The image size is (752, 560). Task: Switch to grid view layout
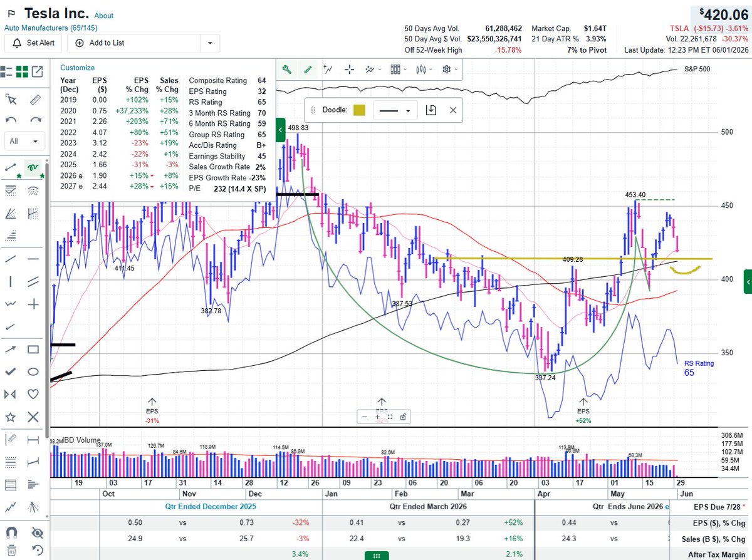click(23, 71)
